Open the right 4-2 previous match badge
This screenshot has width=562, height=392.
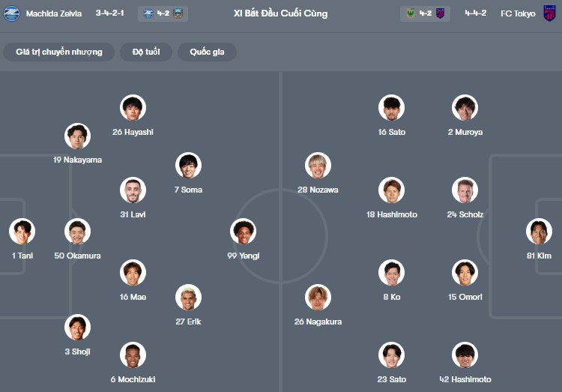(425, 13)
